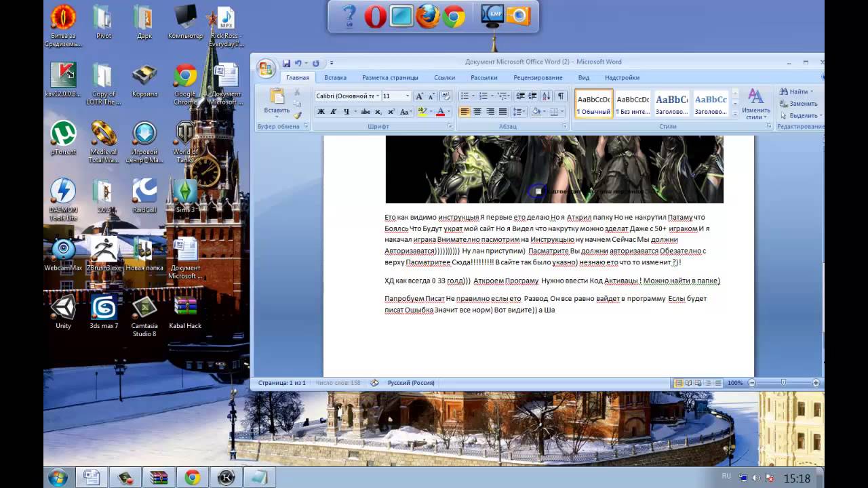Image resolution: width=868 pixels, height=488 pixels.
Task: Expand the styles gallery more arrow
Action: tap(736, 114)
